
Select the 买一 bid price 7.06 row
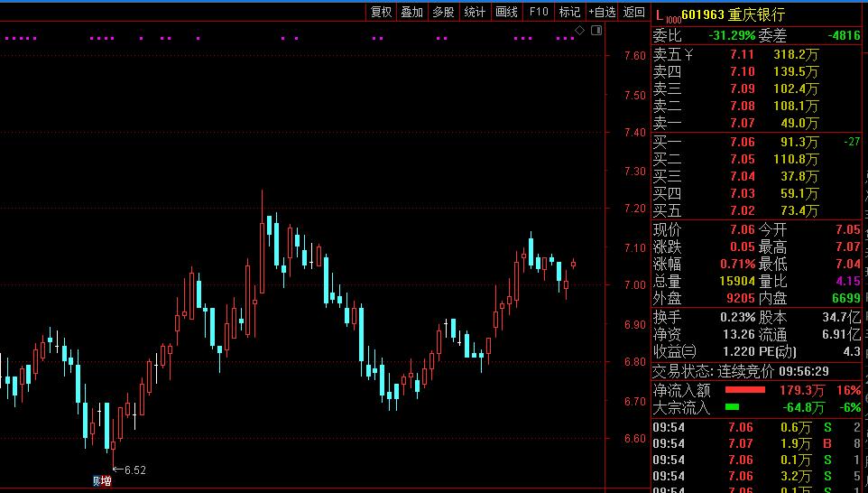742,142
